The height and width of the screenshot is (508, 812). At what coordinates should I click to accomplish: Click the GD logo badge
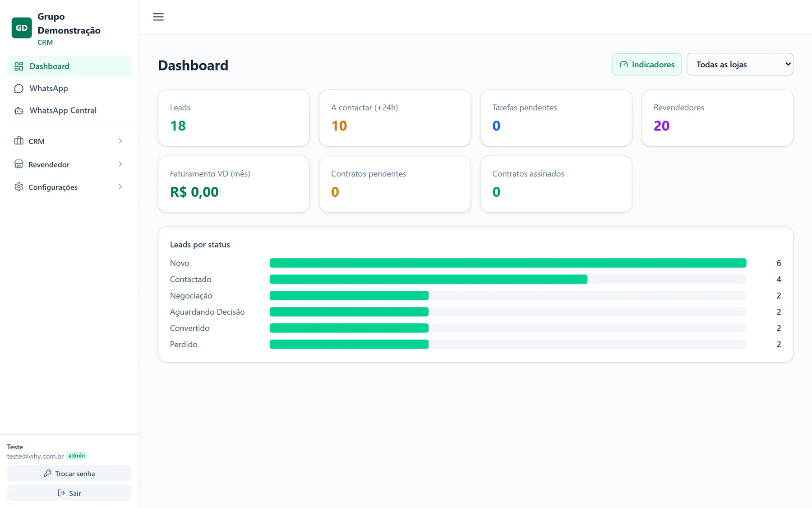[x=22, y=28]
